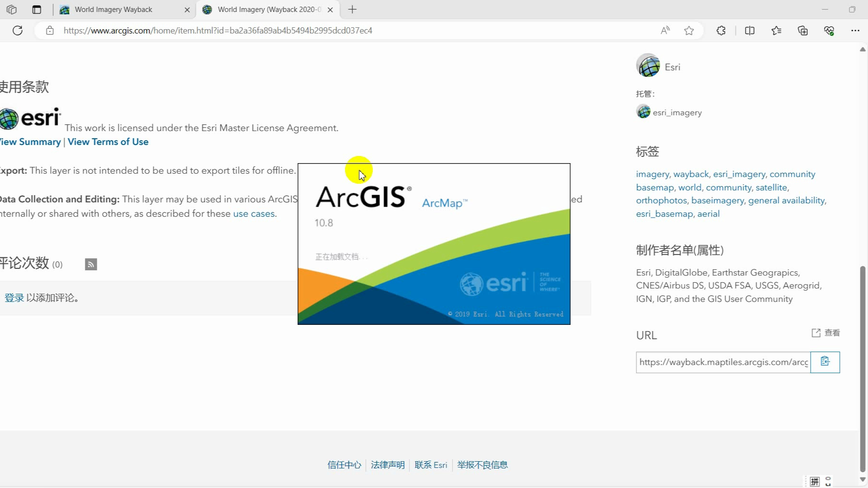Open the Extensions puzzle icon
The image size is (868, 488).
(x=721, y=31)
